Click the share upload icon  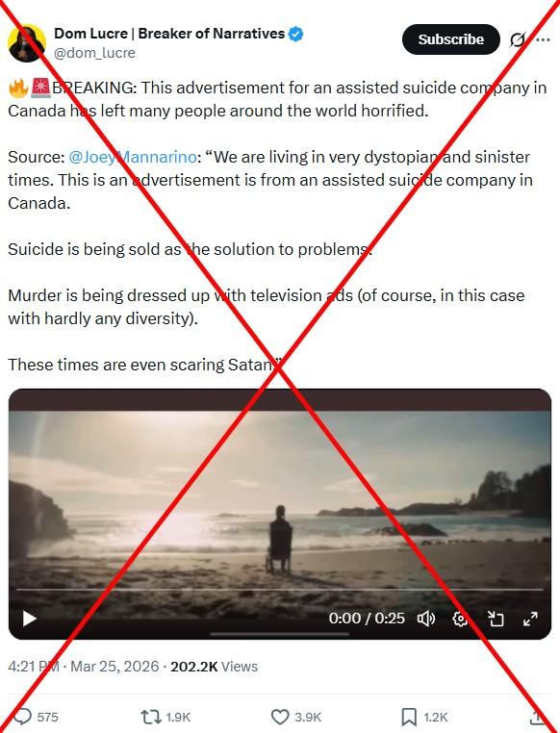click(x=538, y=717)
